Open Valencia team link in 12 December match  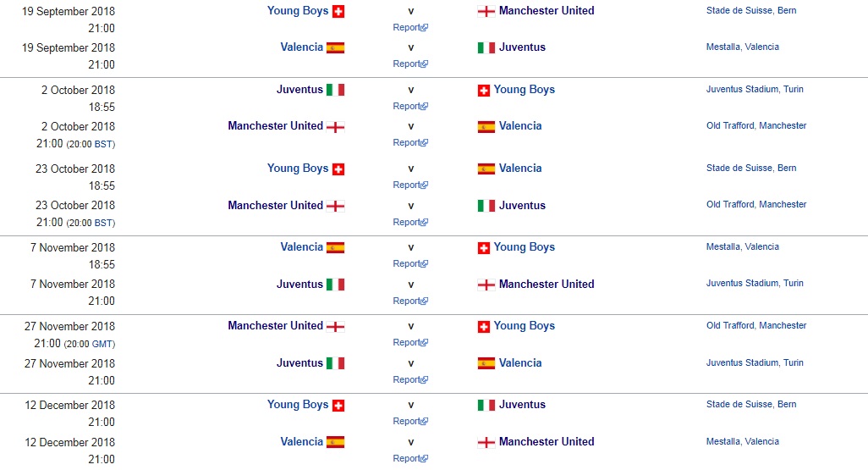point(302,441)
